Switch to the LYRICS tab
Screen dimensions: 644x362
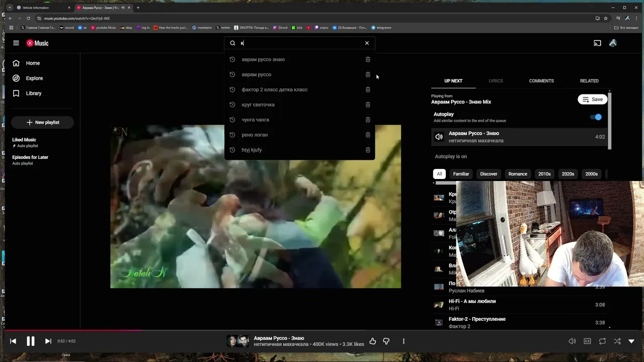click(x=496, y=81)
